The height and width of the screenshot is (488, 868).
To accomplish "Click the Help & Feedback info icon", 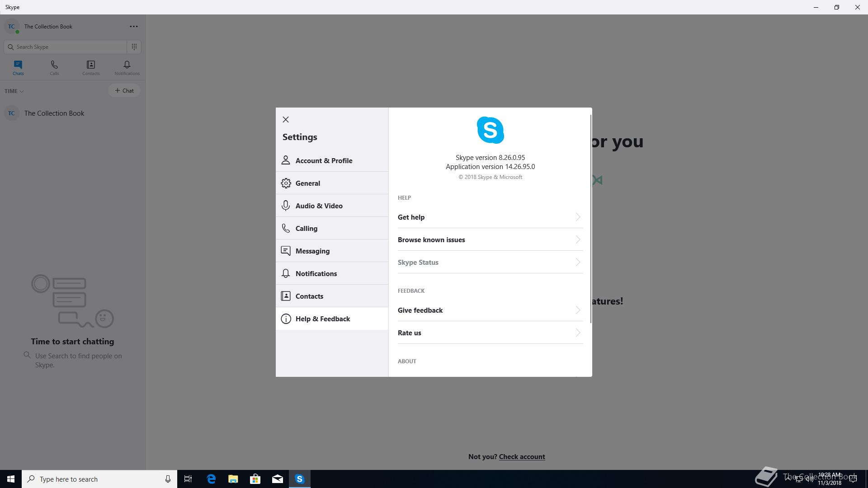I will (286, 319).
